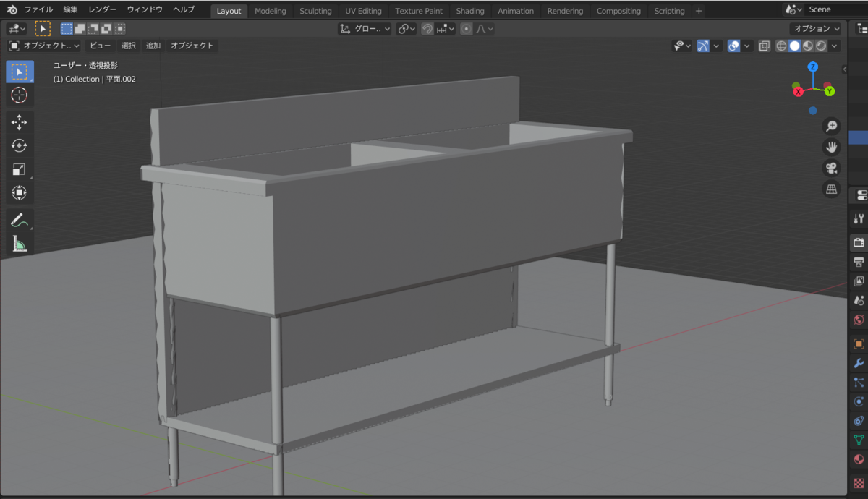Screen dimensions: 868x499
Task: Open Physics properties tab icon
Action: click(859, 402)
